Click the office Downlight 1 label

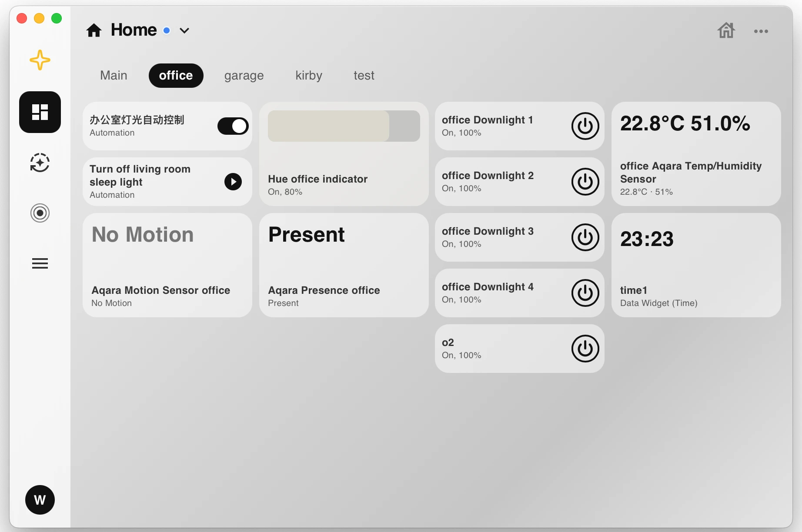point(488,120)
